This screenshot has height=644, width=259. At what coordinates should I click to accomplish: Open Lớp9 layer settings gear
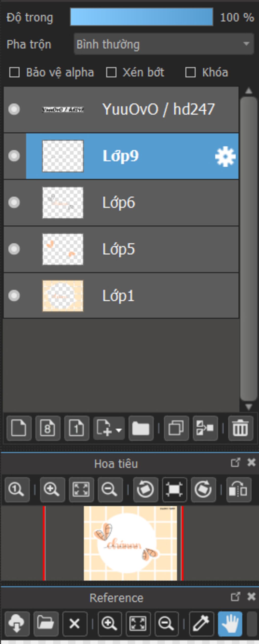(225, 156)
